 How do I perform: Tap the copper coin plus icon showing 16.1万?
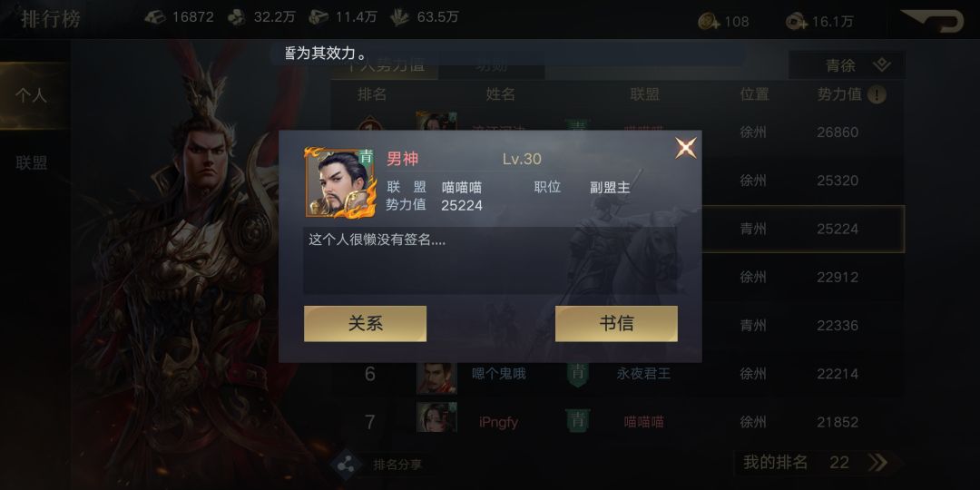pos(797,21)
